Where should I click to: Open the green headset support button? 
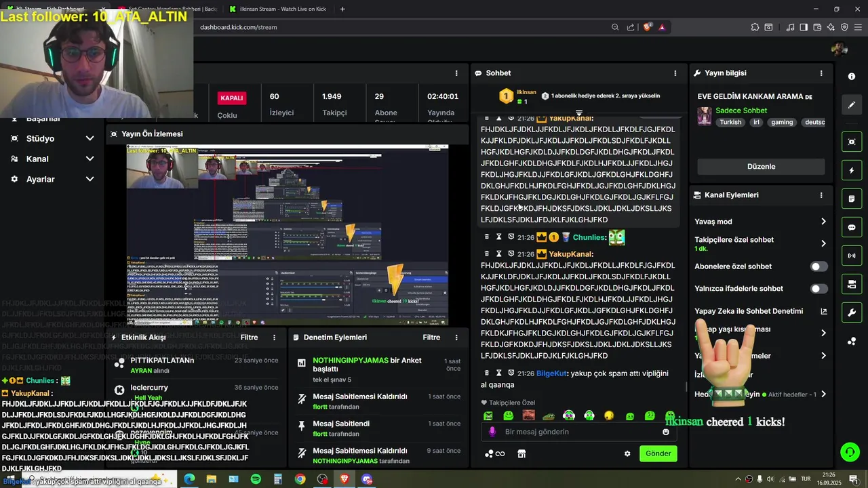[x=850, y=451]
